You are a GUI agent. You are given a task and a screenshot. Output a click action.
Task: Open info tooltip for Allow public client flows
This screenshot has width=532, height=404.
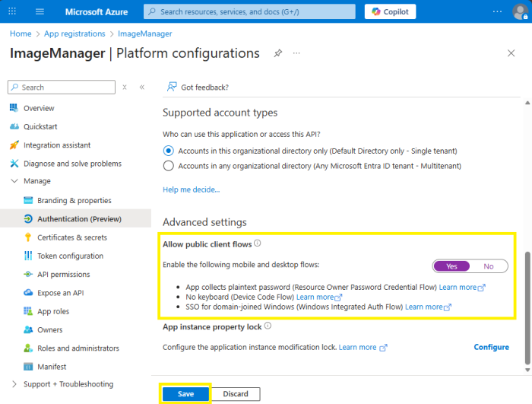coord(258,243)
